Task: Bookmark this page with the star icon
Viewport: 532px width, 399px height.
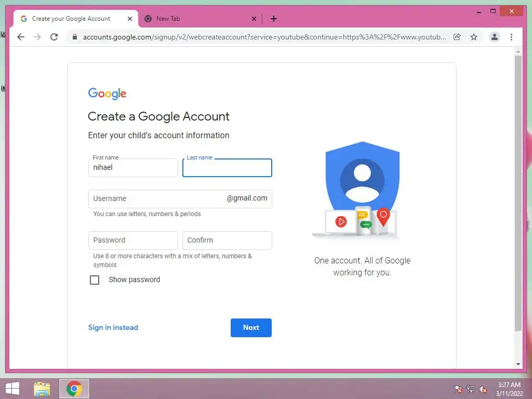Action: [474, 37]
